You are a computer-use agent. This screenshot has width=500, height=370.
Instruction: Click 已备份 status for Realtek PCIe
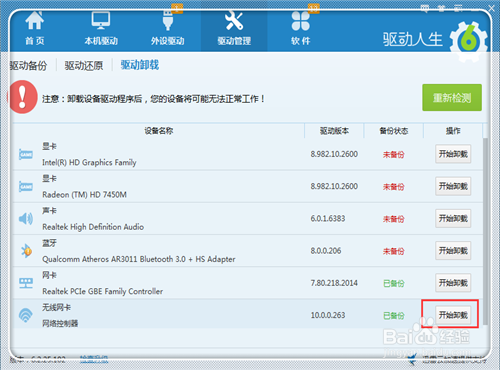click(394, 283)
